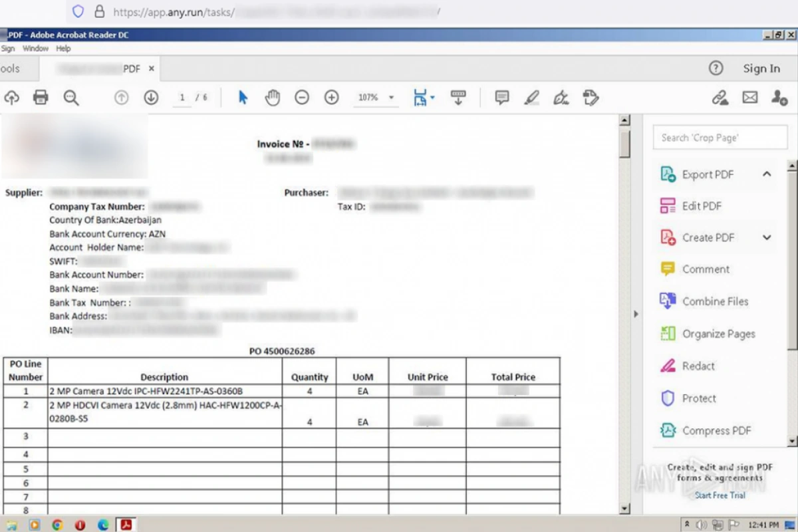Add a sticky note comment

coord(502,98)
